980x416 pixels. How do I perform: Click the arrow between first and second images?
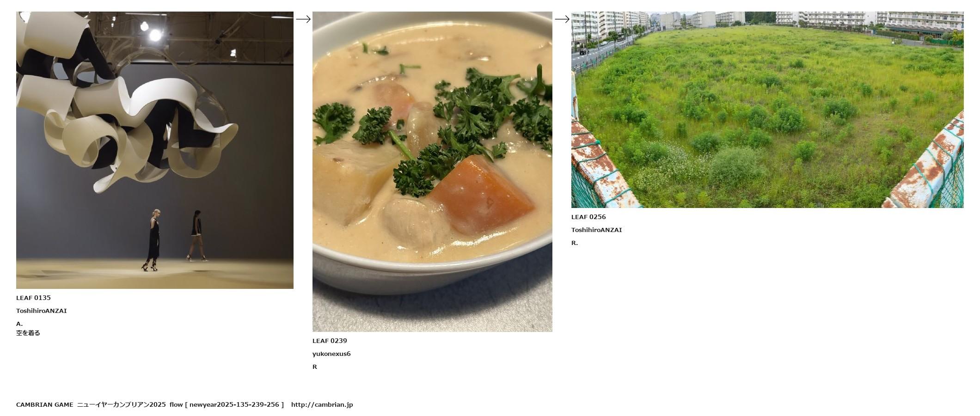[303, 19]
